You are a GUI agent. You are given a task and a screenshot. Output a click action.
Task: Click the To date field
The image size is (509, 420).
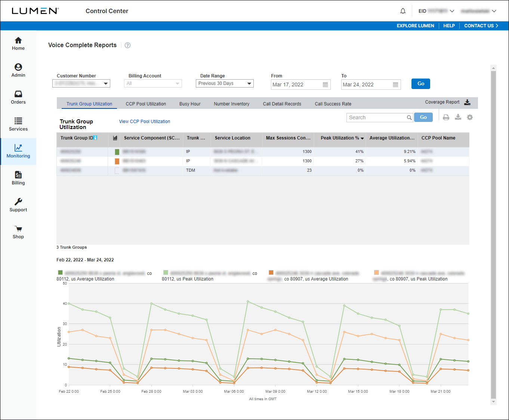(371, 85)
